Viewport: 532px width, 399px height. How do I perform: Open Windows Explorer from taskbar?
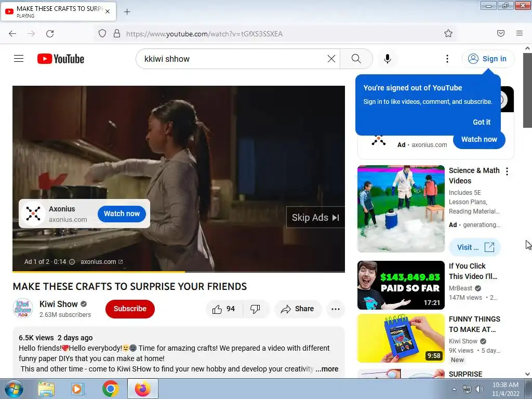click(46, 389)
